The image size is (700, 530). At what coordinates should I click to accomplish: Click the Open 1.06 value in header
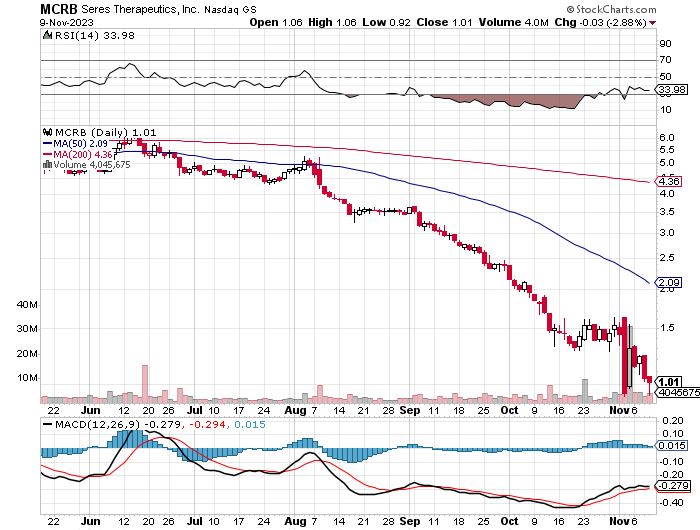tap(276, 22)
